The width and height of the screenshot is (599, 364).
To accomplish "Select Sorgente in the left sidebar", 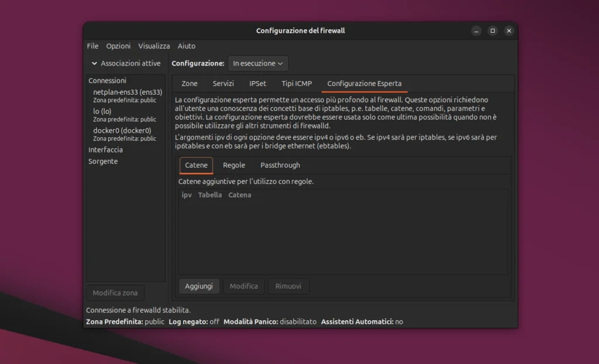I will coord(103,161).
